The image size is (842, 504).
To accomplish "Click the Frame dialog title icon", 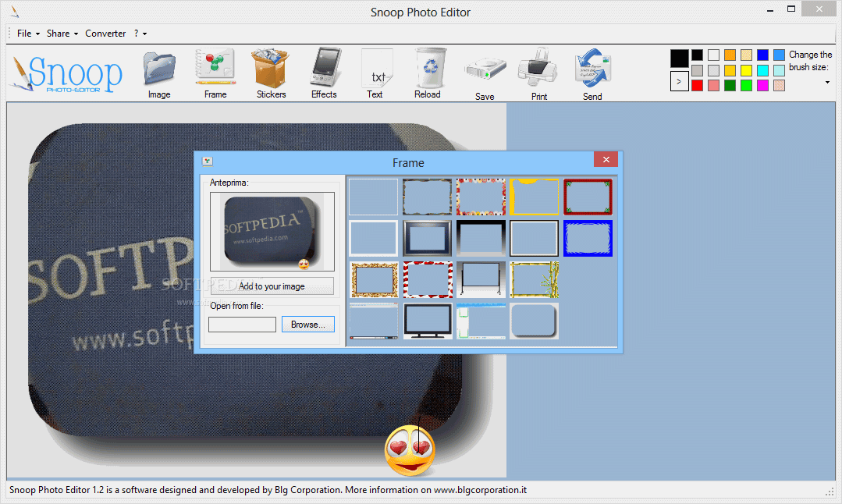I will coord(208,161).
